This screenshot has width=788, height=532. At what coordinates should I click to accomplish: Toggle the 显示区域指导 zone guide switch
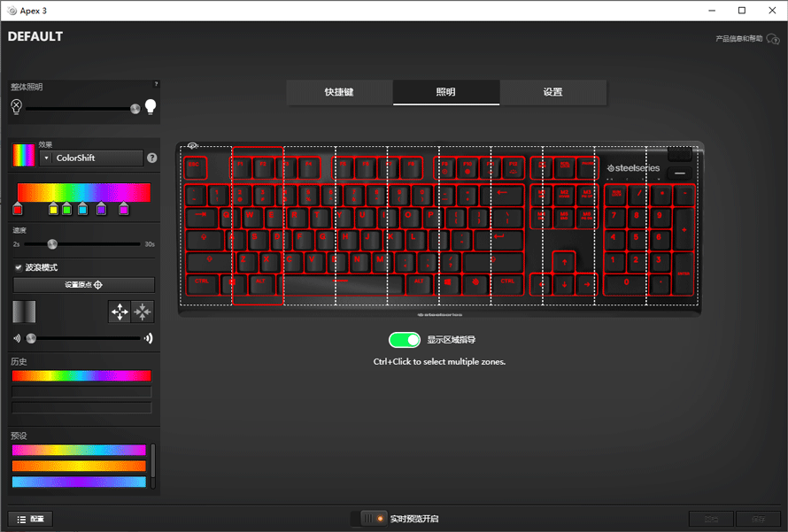(x=405, y=340)
